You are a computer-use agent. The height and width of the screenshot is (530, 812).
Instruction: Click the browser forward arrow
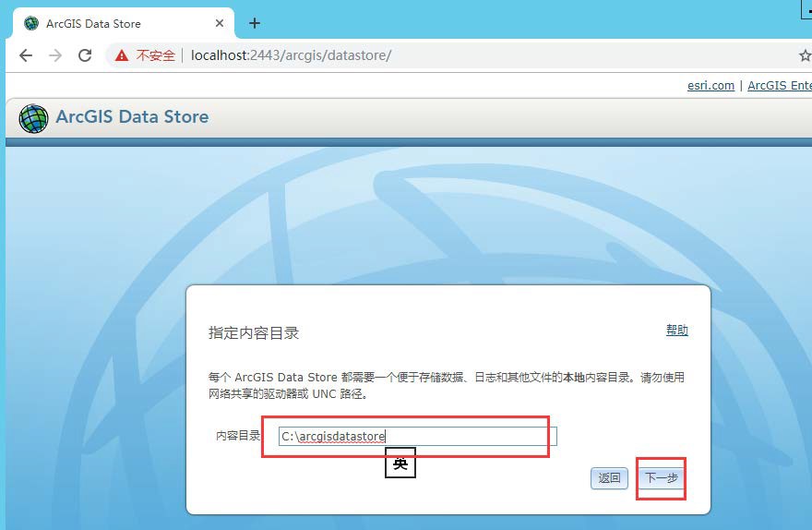click(54, 54)
